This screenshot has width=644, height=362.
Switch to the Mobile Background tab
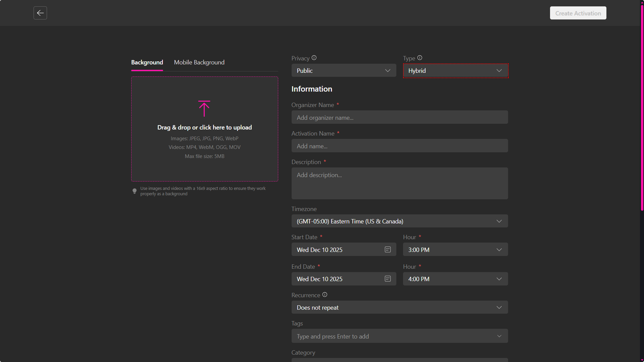click(x=199, y=62)
